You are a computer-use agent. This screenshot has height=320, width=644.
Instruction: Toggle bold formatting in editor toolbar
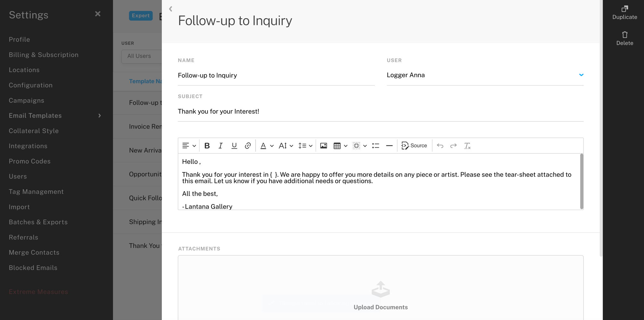point(207,146)
